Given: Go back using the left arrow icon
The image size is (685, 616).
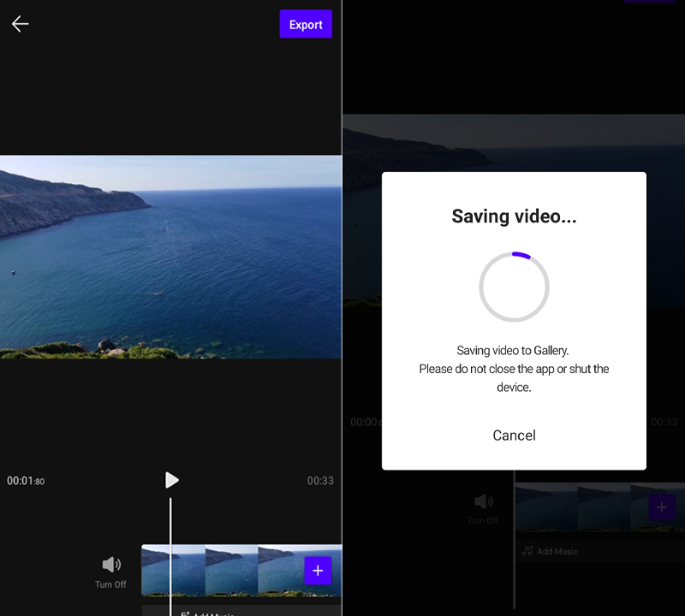Looking at the screenshot, I should 20,24.
